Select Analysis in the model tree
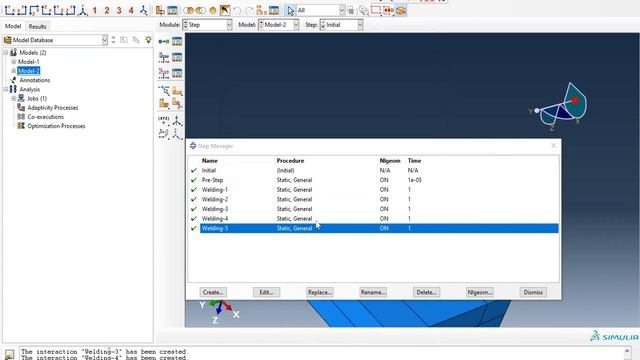640x360 pixels. pos(29,89)
